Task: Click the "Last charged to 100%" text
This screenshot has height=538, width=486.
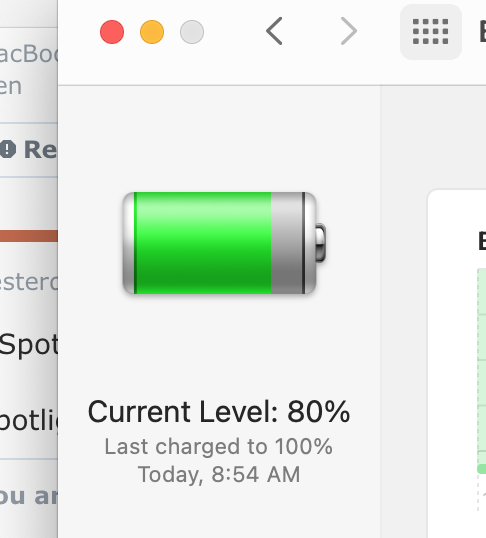Action: [219, 446]
